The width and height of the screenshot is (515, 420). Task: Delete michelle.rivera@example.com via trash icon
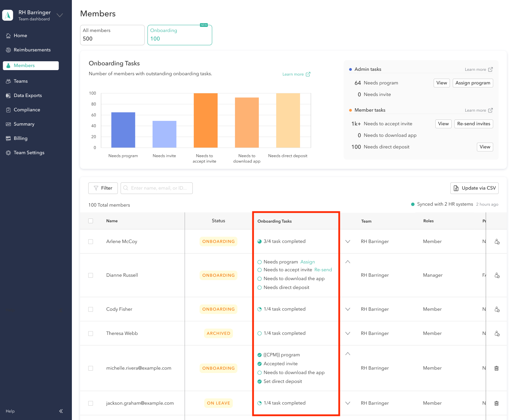click(496, 368)
